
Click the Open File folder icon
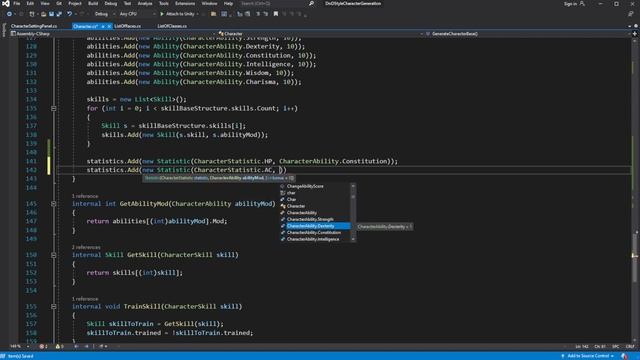tap(43, 14)
